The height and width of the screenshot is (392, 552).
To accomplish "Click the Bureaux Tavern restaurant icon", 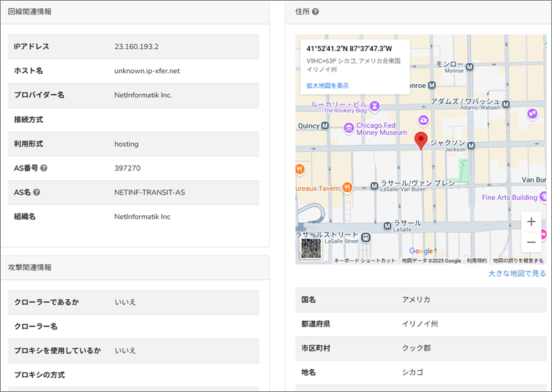I will 348,187.
